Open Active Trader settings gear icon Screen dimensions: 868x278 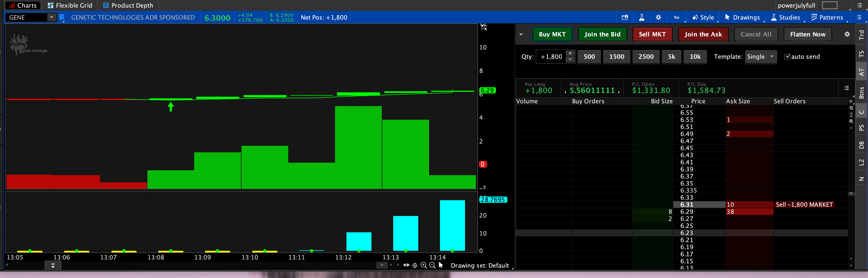tap(847, 34)
